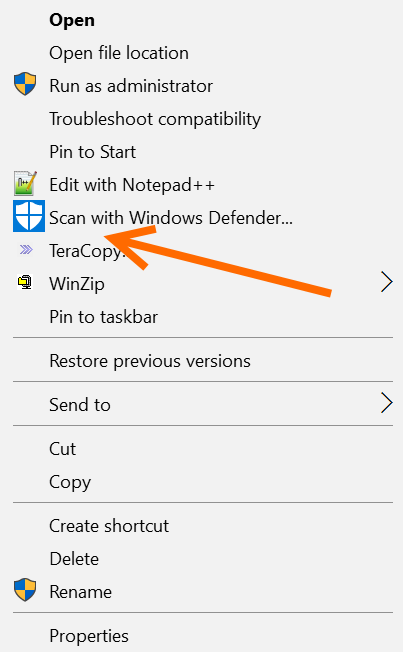Choose Pin to Start
Screen dimensions: 403x652
[x=92, y=152]
